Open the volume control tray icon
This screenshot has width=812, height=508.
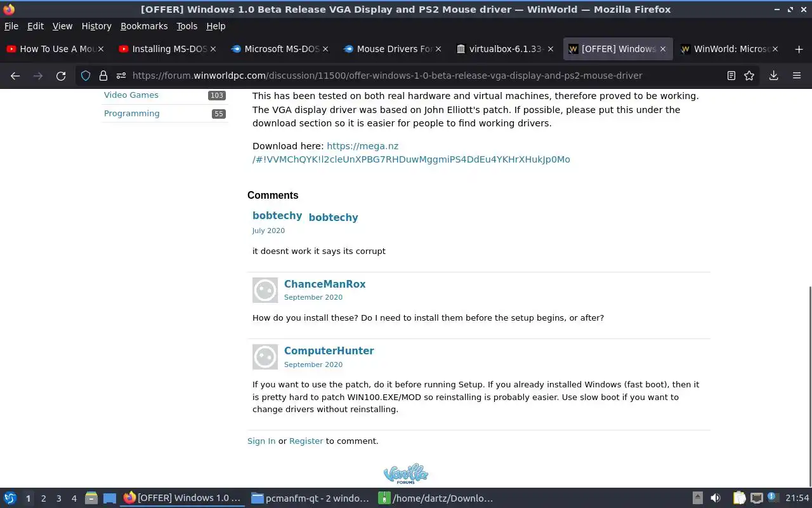coord(716,498)
